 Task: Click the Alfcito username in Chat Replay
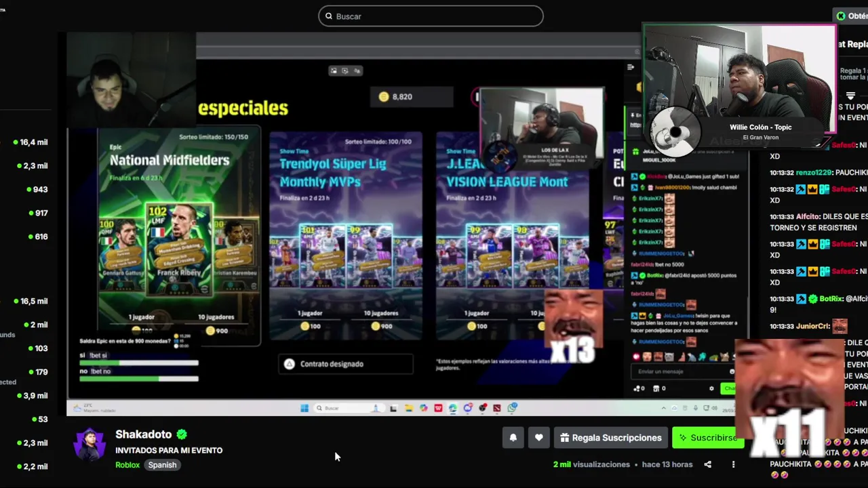click(808, 216)
